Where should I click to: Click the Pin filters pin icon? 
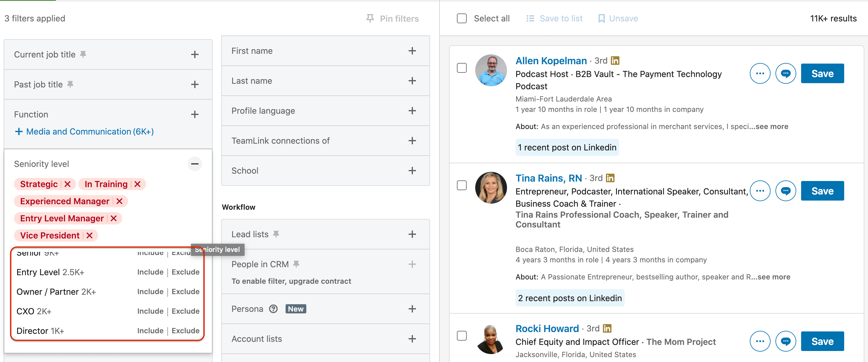(x=370, y=18)
